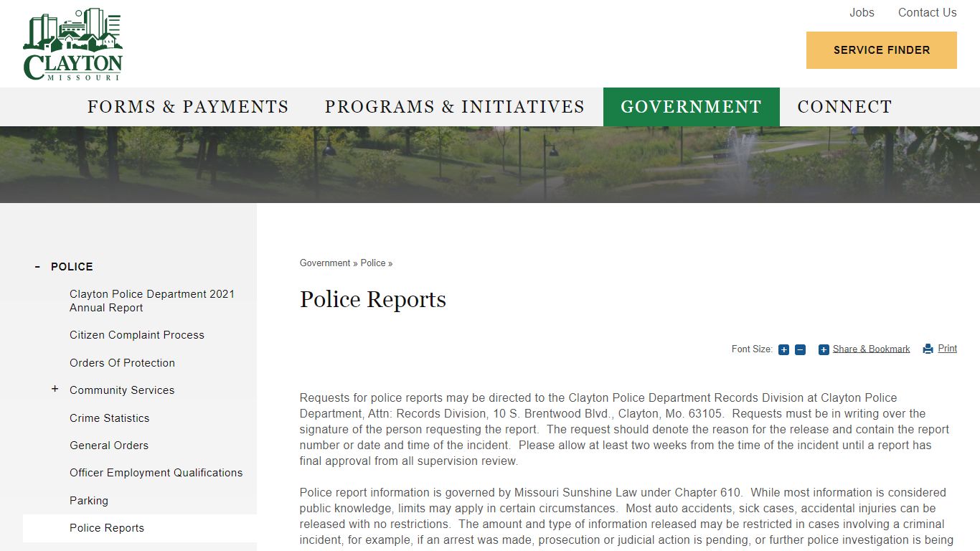This screenshot has width=980, height=551.
Task: Click the Print link text
Action: coord(948,348)
